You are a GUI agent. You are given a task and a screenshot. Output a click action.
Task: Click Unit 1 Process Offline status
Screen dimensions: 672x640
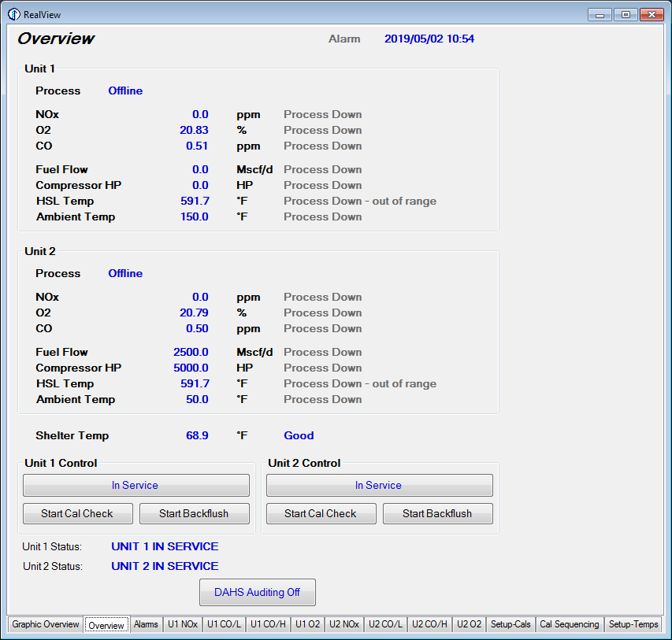pos(125,91)
